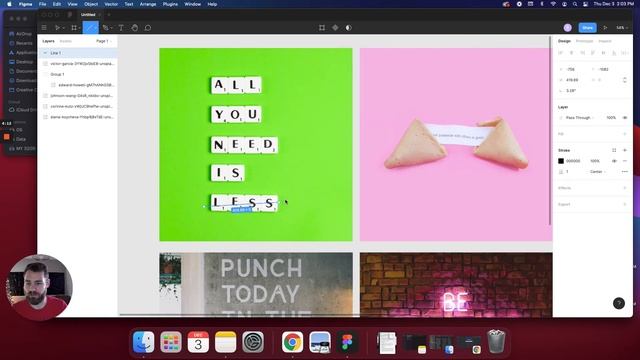
Task: Toggle constrain proportions for the line
Action: [624, 80]
